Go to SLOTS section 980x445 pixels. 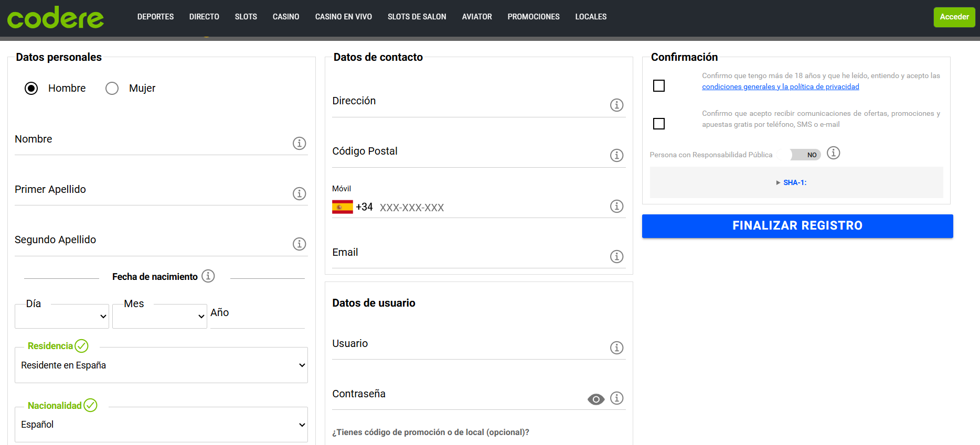tap(246, 17)
